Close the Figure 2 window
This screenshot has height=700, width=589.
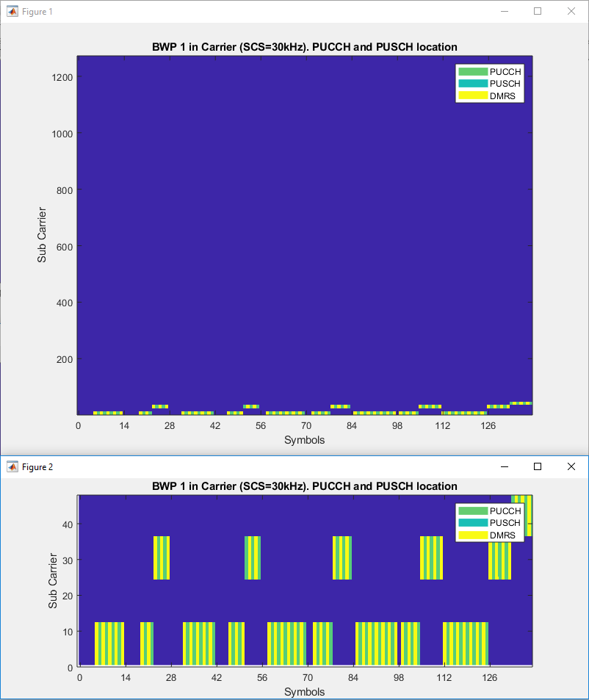point(571,466)
